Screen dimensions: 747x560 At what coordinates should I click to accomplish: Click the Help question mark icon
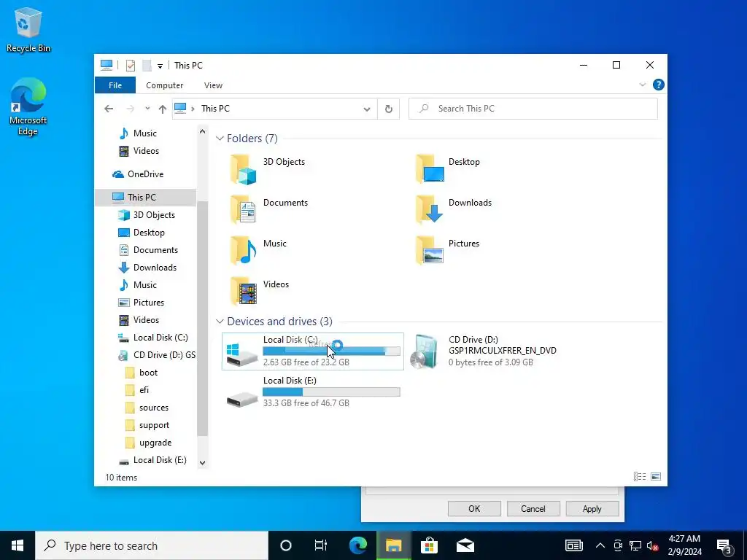(659, 85)
